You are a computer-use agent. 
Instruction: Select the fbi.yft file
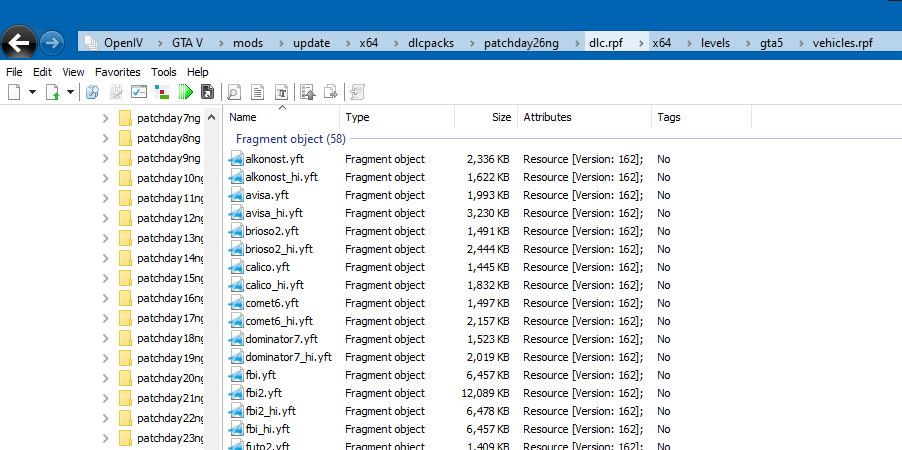(260, 375)
